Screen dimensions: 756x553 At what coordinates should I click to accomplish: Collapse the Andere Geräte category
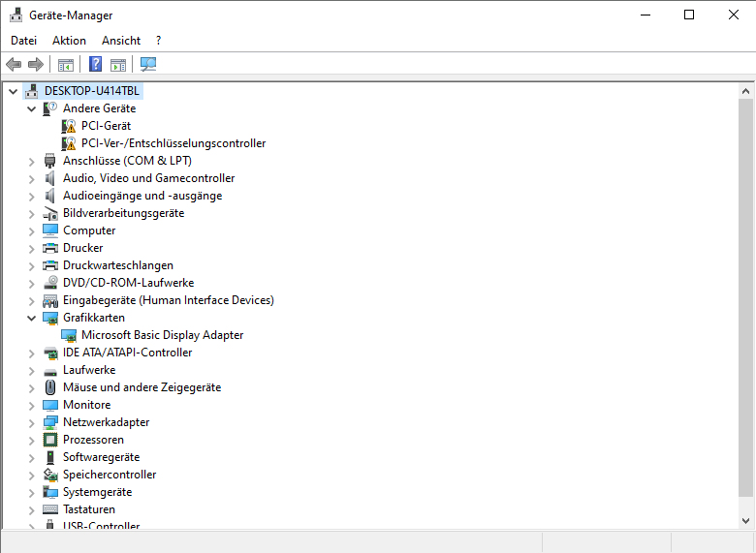point(31,108)
